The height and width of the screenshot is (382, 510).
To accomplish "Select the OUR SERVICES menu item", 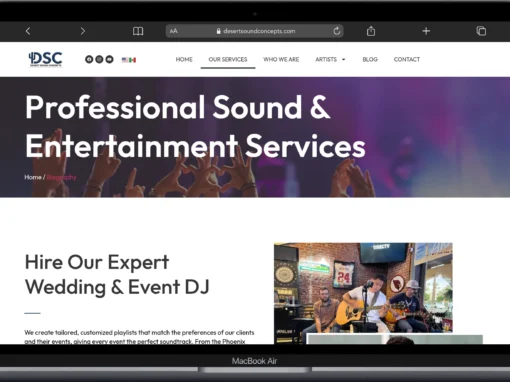I will click(228, 59).
